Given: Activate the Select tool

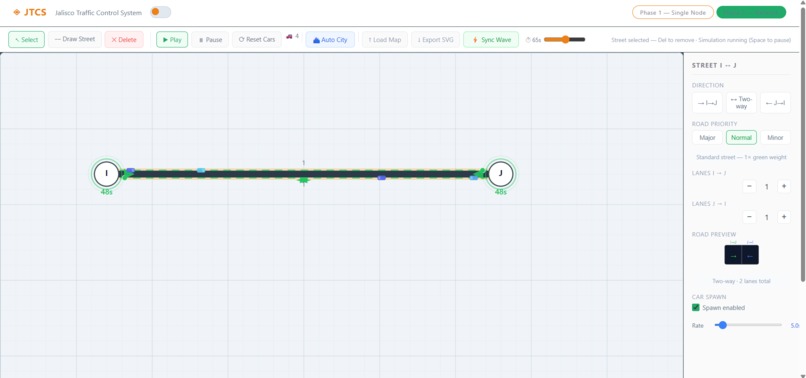Looking at the screenshot, I should coord(27,40).
